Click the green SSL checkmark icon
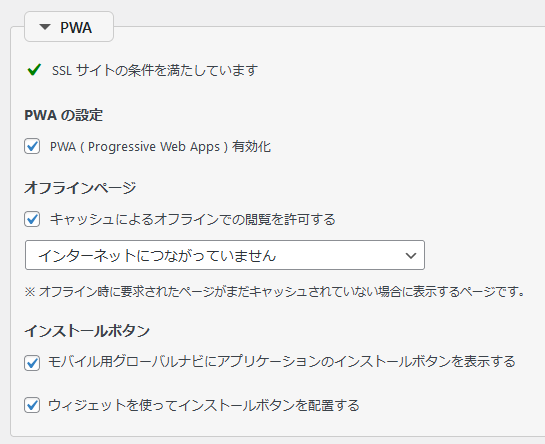This screenshot has width=545, height=444. (34, 70)
